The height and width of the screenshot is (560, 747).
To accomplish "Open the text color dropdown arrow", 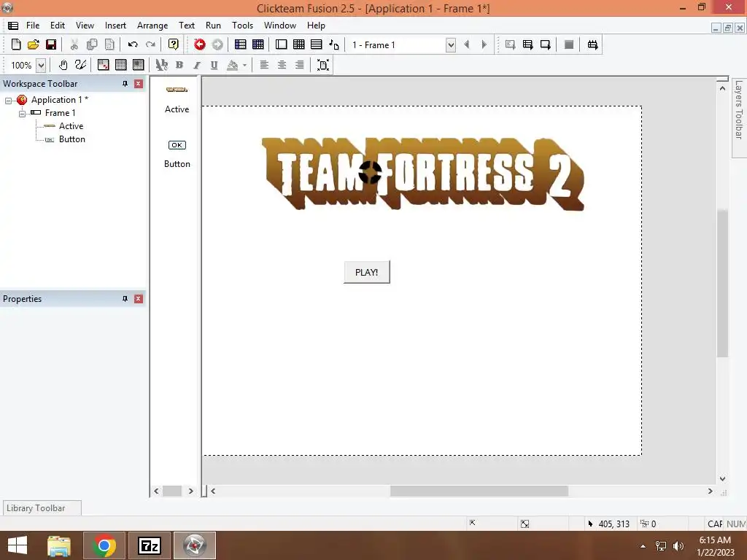I will (245, 65).
